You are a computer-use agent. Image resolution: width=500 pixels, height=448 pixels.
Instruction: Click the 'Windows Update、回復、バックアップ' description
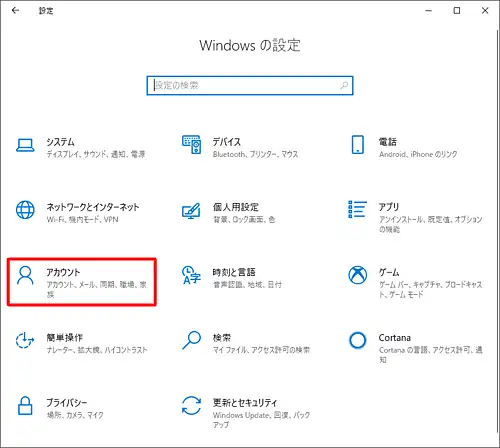(261, 420)
